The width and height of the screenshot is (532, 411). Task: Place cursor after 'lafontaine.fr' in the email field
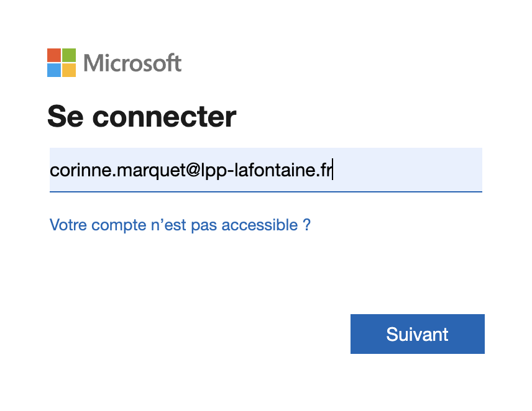point(332,169)
